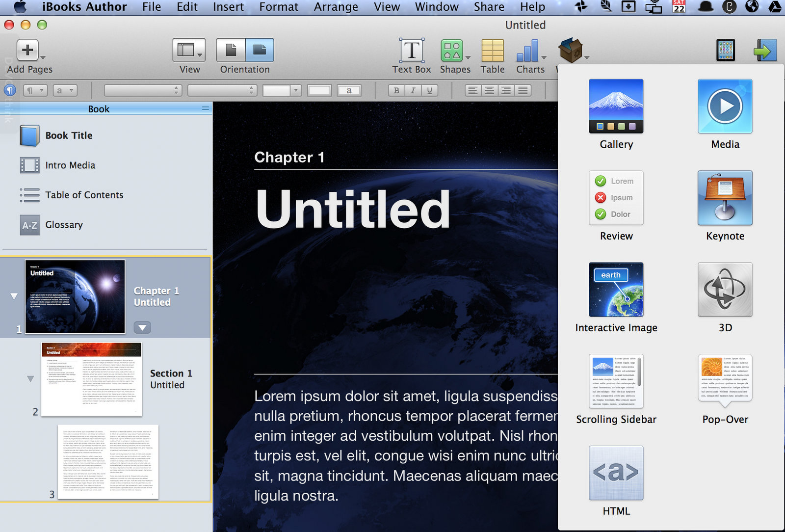Insert a Media widget
Screen dimensions: 785x532
725,106
